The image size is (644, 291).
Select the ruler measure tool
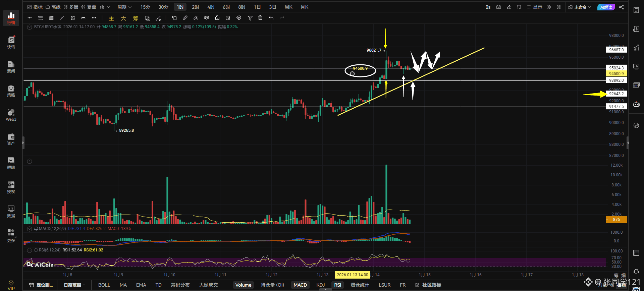(x=185, y=18)
